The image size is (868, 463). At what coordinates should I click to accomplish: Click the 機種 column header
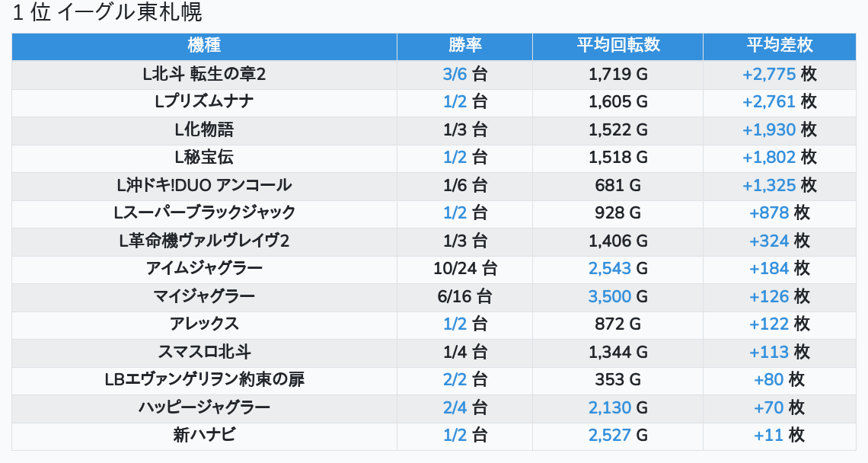pyautogui.click(x=204, y=46)
